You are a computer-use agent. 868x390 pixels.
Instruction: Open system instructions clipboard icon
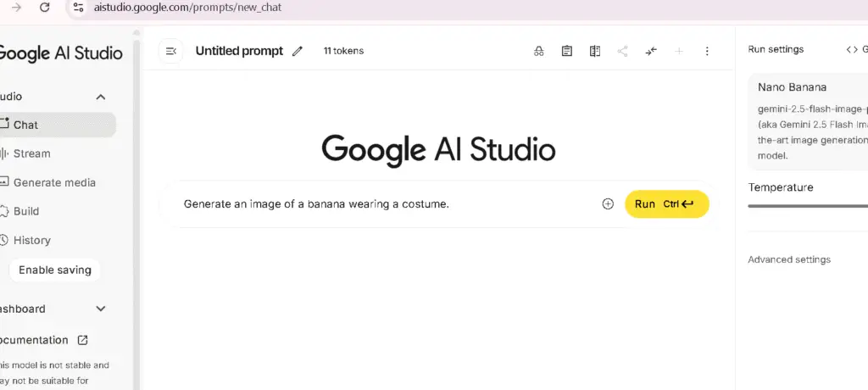click(567, 52)
